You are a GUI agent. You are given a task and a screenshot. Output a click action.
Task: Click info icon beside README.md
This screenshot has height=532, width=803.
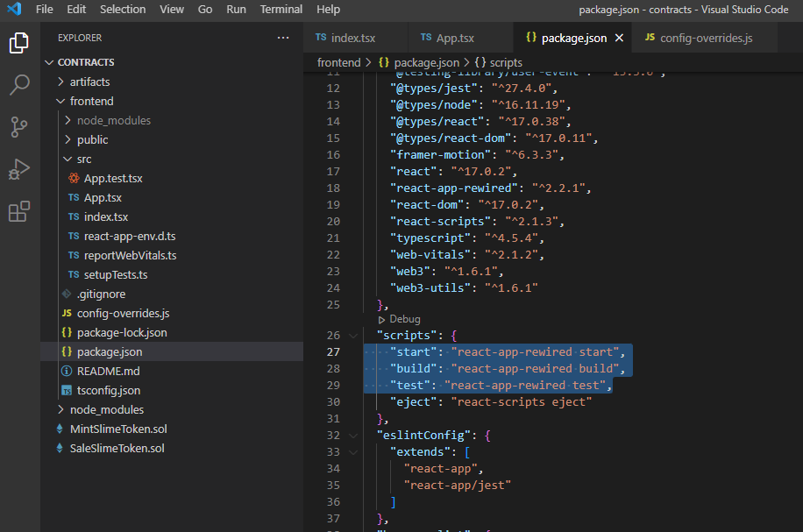(x=67, y=371)
